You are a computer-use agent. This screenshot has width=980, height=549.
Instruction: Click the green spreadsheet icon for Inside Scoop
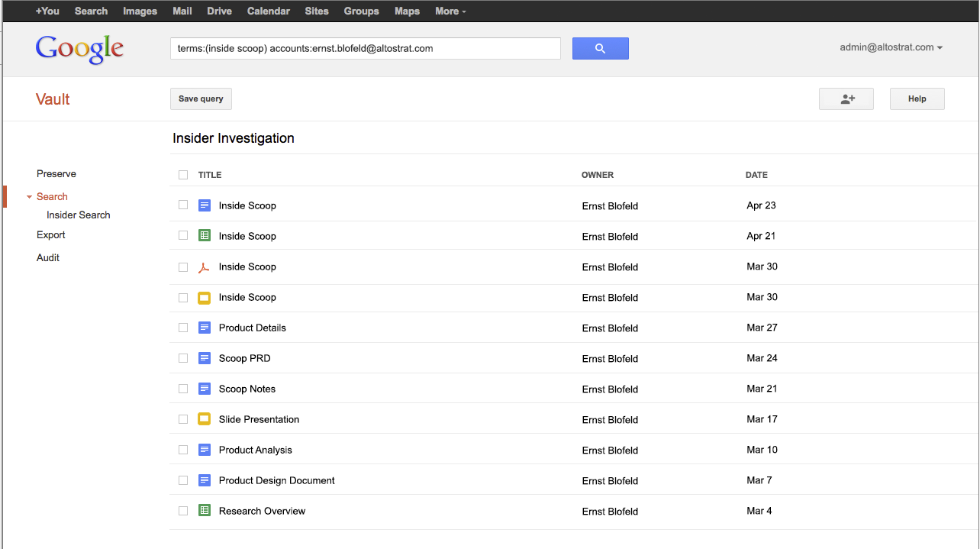point(204,236)
